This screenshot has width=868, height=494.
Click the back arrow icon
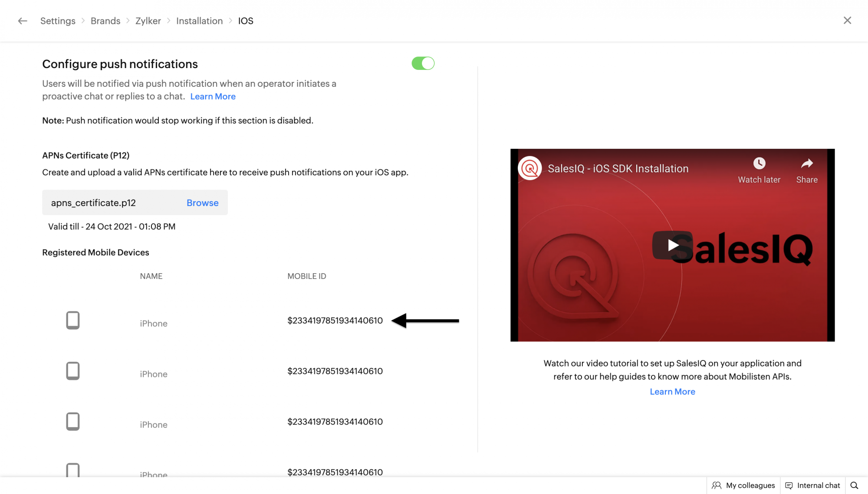point(23,21)
